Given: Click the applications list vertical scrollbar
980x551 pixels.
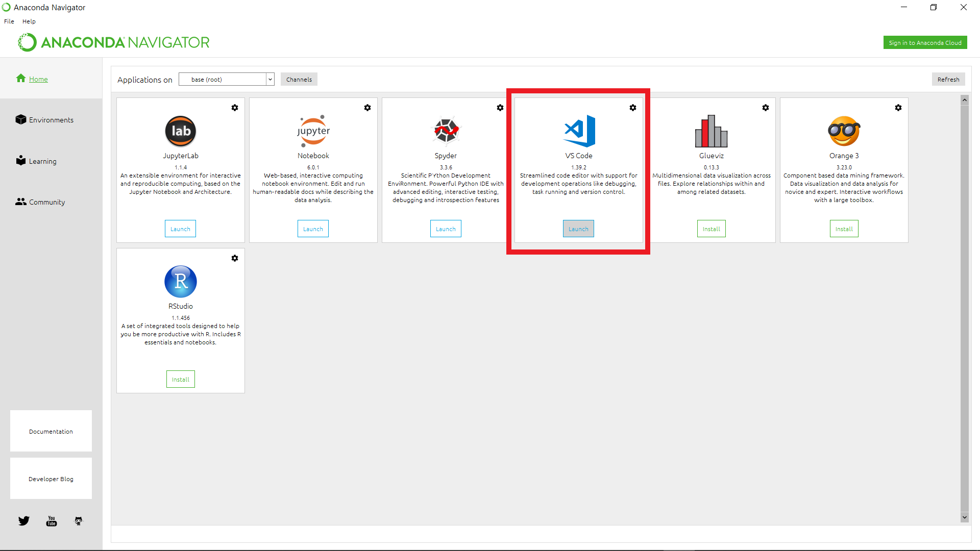Looking at the screenshot, I should [964, 306].
